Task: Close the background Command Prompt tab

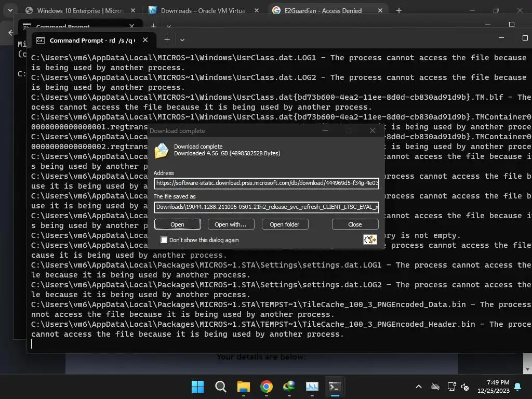Action: 131,26
